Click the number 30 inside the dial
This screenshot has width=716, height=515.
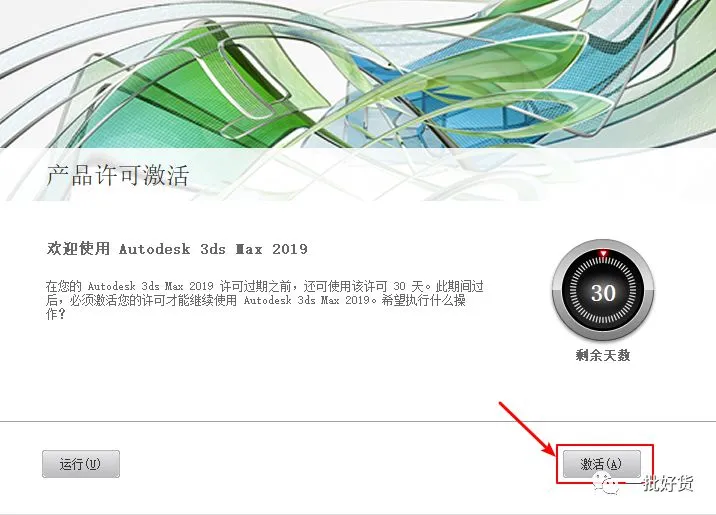point(603,293)
